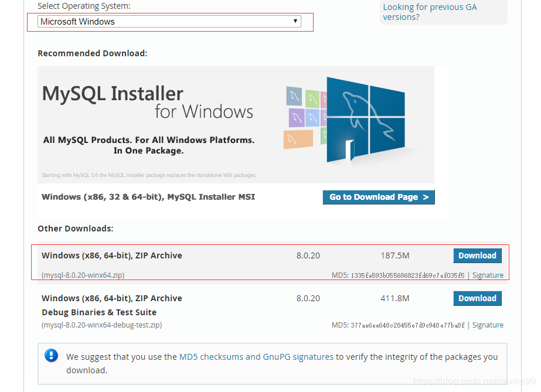The width and height of the screenshot is (541, 392).
Task: Click the large blue Windows dolphin logo
Action: 366,120
